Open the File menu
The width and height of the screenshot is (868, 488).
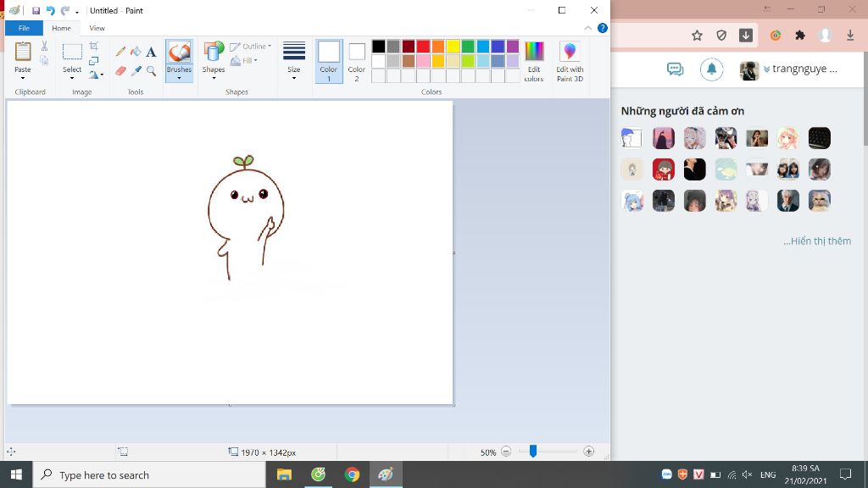point(24,28)
